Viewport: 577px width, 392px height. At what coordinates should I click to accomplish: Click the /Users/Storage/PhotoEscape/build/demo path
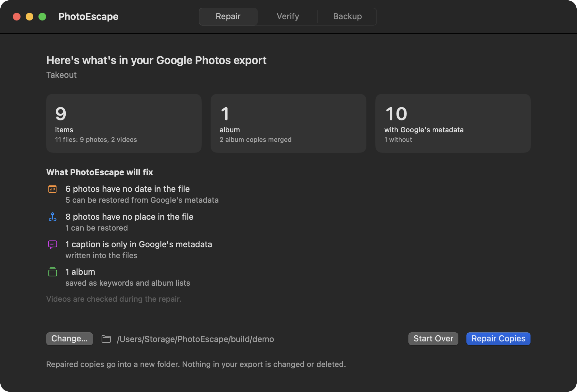[195, 339]
